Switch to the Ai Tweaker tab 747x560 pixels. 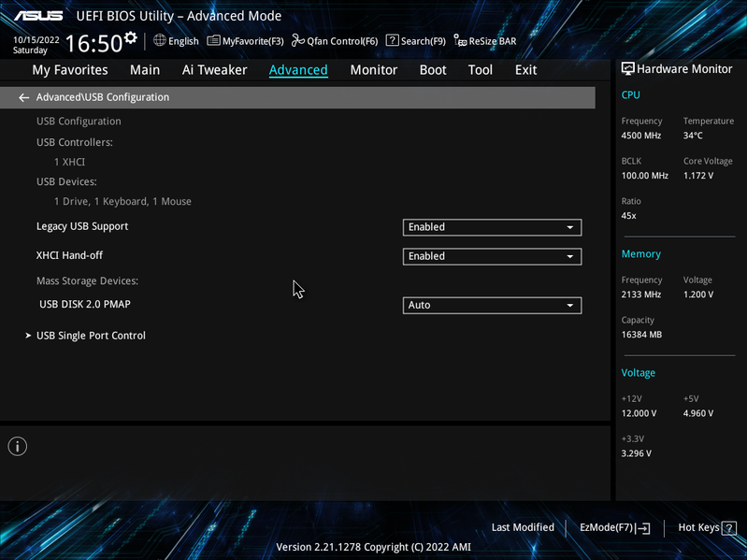214,70
